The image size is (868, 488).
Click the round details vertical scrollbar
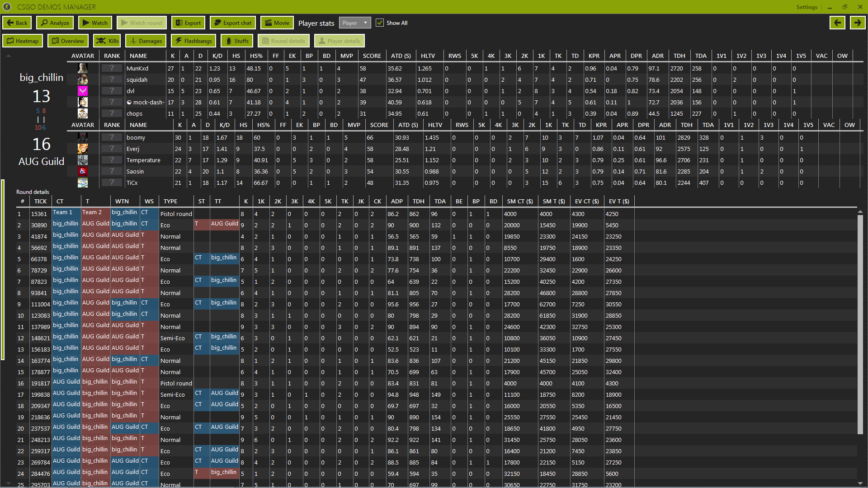[x=860, y=324]
